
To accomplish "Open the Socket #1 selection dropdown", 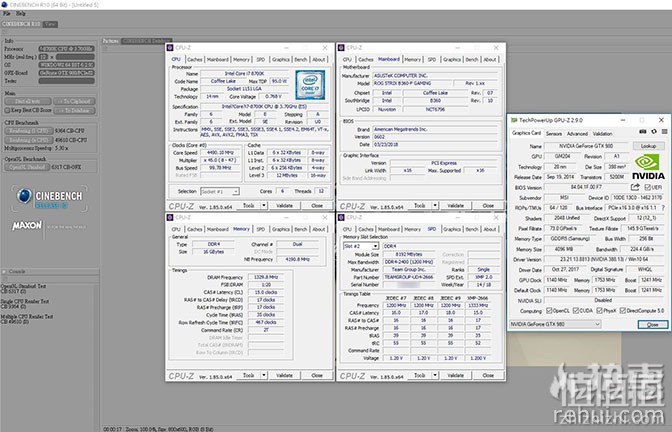I will (219, 191).
